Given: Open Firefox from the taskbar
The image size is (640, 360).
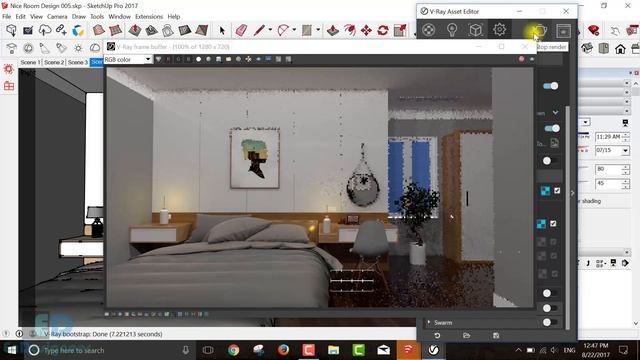Looking at the screenshot, I should (x=283, y=350).
